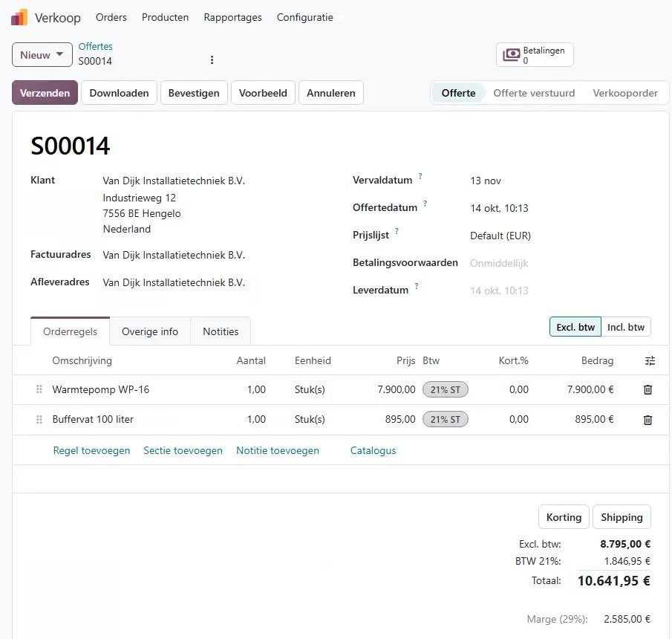Switch to the Overige info tab
This screenshot has width=672, height=639.
pos(149,331)
